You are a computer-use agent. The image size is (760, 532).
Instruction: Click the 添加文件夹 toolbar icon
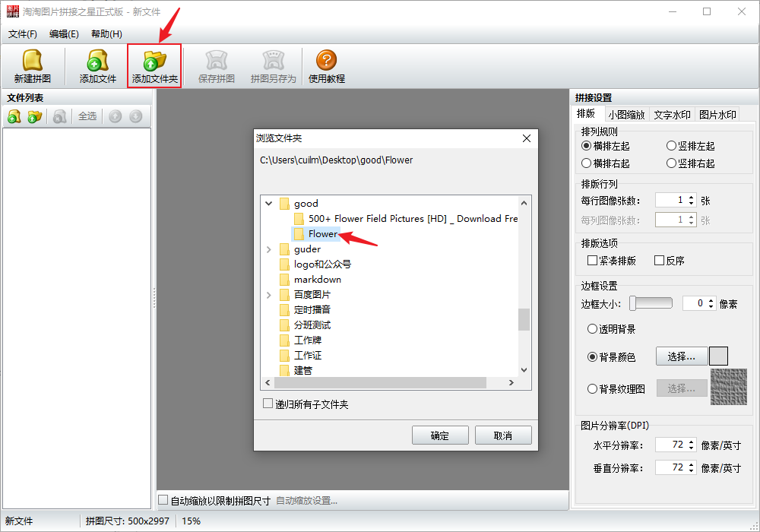click(154, 66)
